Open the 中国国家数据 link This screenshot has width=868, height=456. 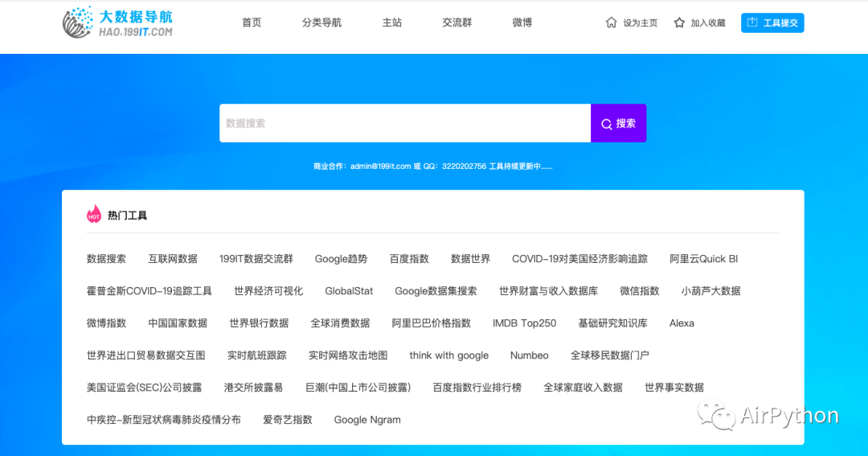point(178,323)
